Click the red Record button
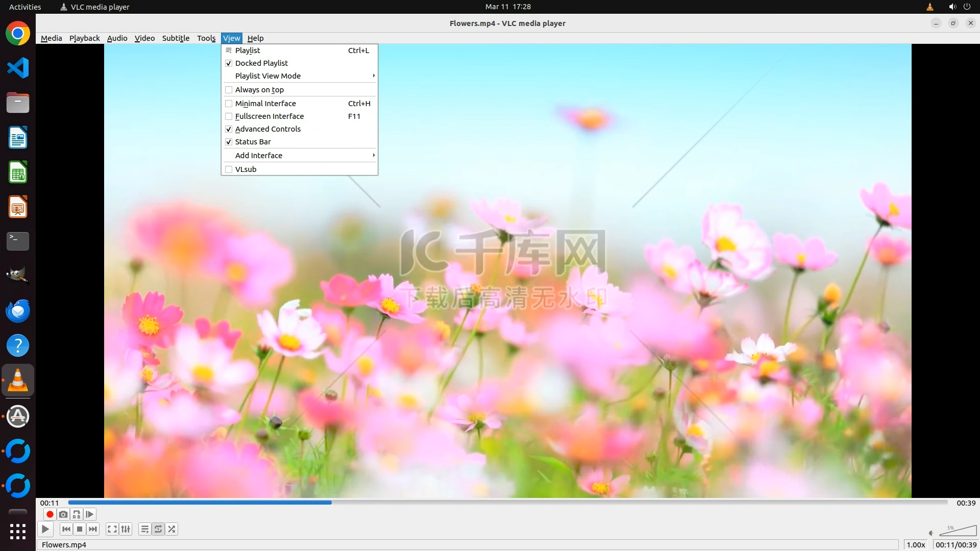Image resolution: width=980 pixels, height=551 pixels. click(x=50, y=514)
